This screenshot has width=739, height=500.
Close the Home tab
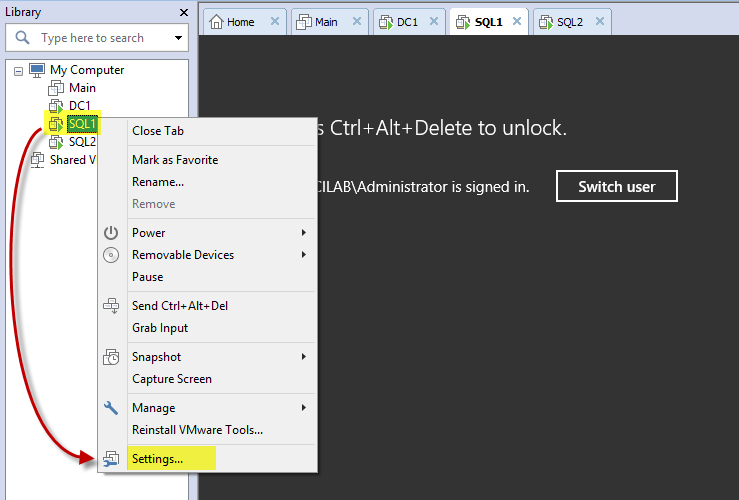tap(275, 21)
